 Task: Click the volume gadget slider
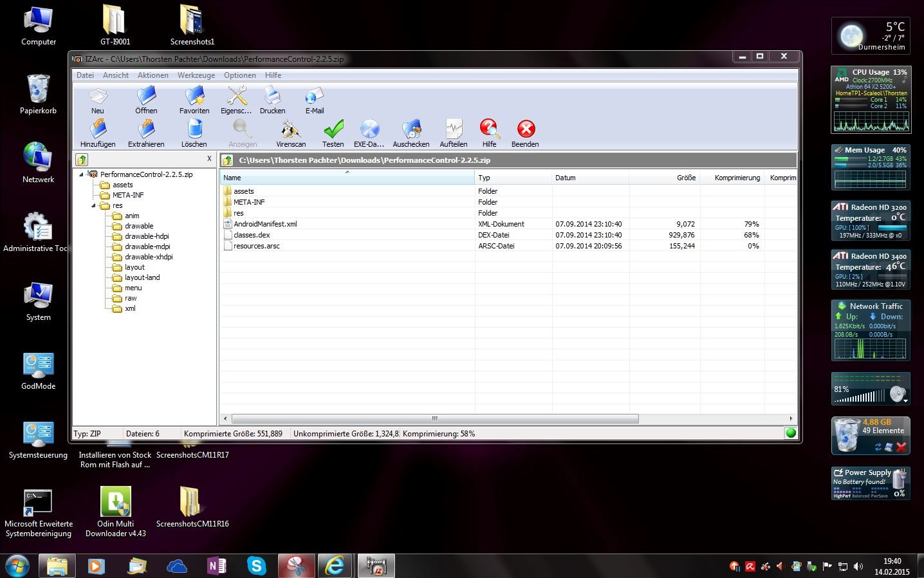(x=860, y=396)
